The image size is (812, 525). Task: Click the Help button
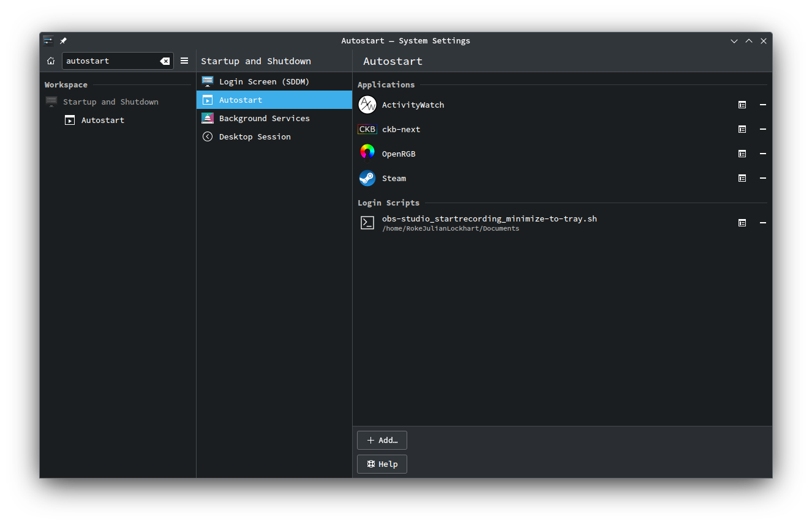point(382,464)
